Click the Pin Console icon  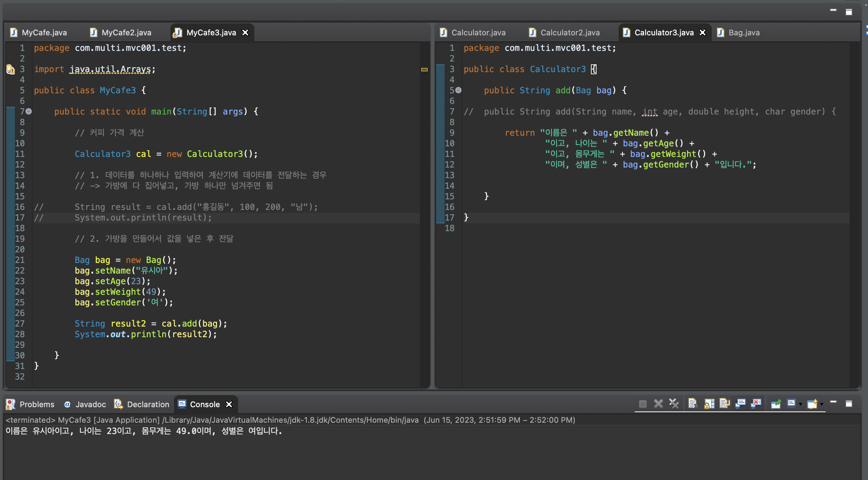[776, 404]
